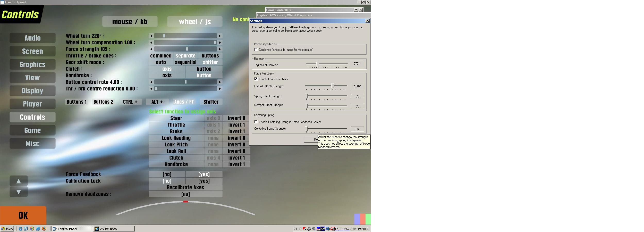Viewport: 644px width, 232px height.
Task: Set Throttle / brake axes to buttons
Action: point(210,56)
